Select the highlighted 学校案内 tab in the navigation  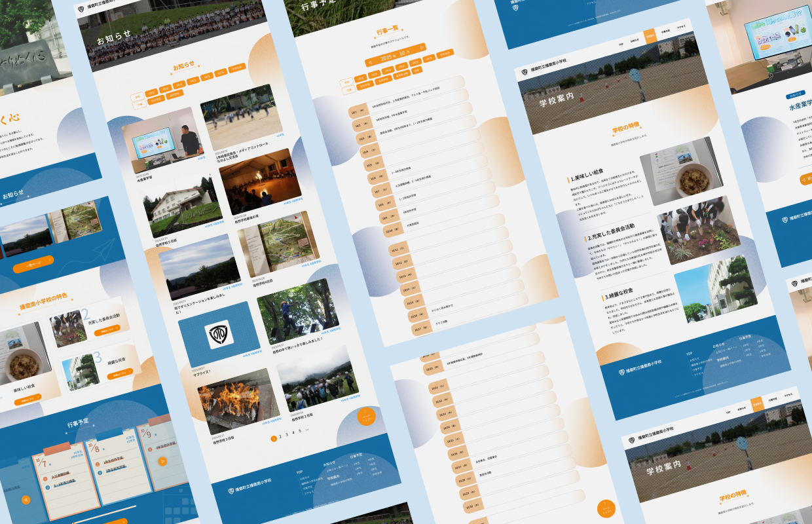[650, 35]
